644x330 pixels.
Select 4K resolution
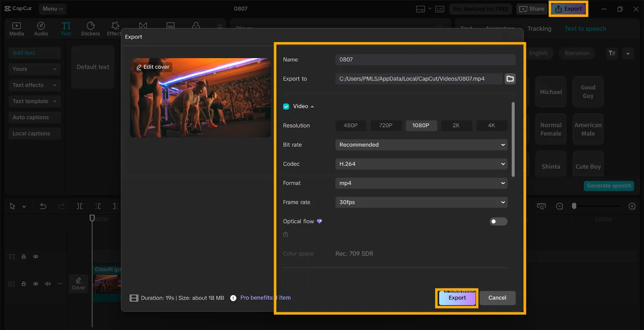[491, 125]
